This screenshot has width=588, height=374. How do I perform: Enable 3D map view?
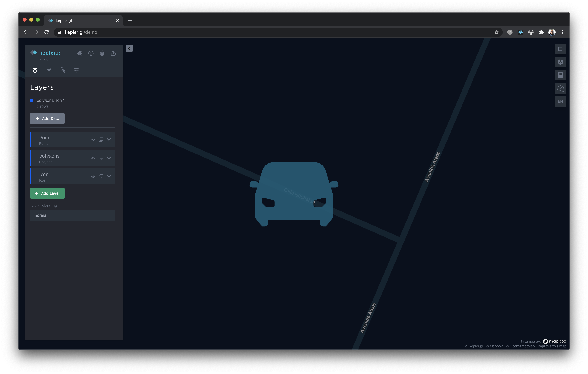click(x=560, y=62)
